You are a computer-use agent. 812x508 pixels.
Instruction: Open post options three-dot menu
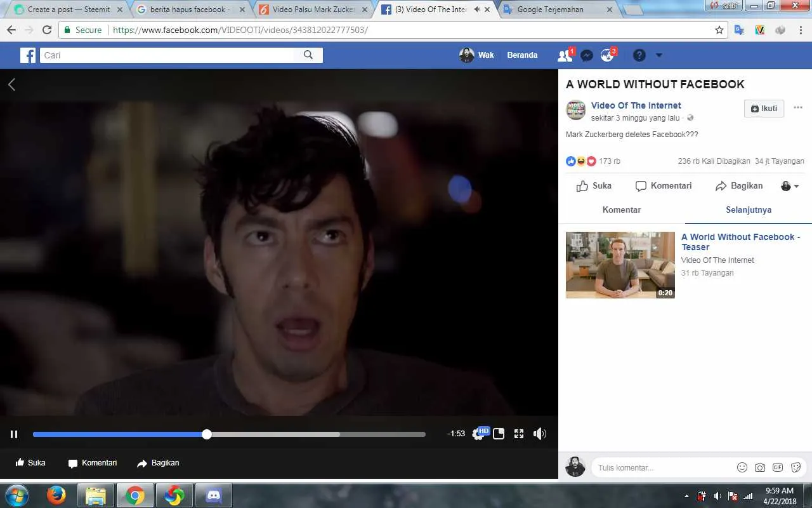pyautogui.click(x=798, y=108)
